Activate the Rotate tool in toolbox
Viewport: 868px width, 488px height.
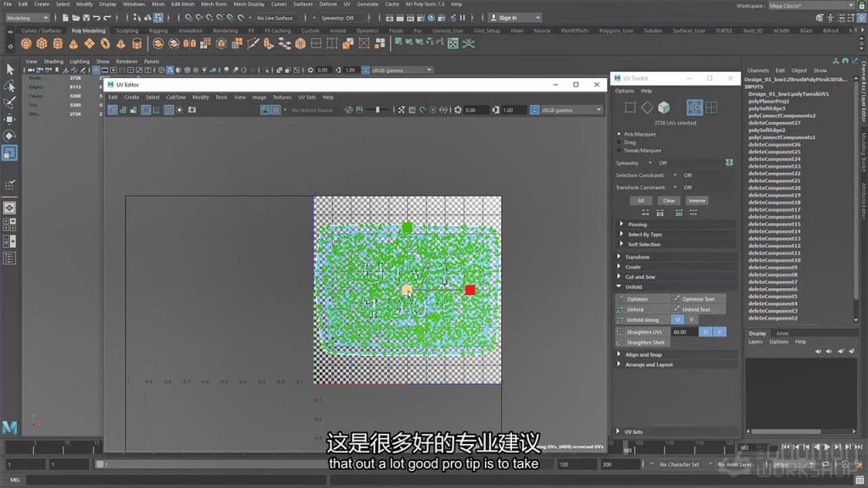tap(9, 136)
